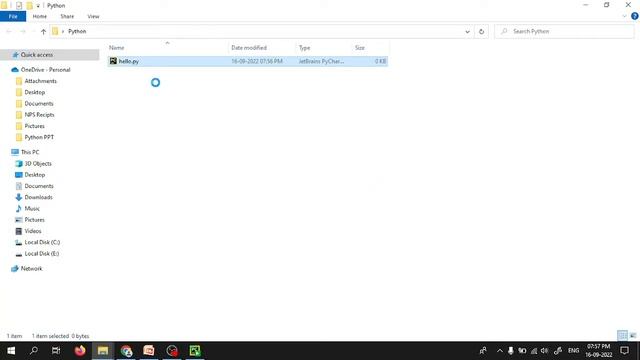This screenshot has height=360, width=640.
Task: Open Documents under This PC
Action: pyautogui.click(x=39, y=186)
